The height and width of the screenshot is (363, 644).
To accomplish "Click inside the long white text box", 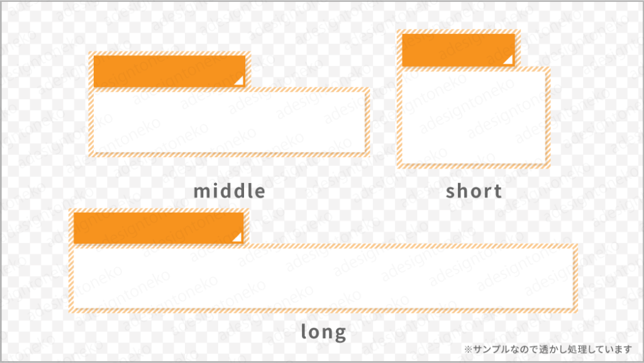I will click(323, 279).
